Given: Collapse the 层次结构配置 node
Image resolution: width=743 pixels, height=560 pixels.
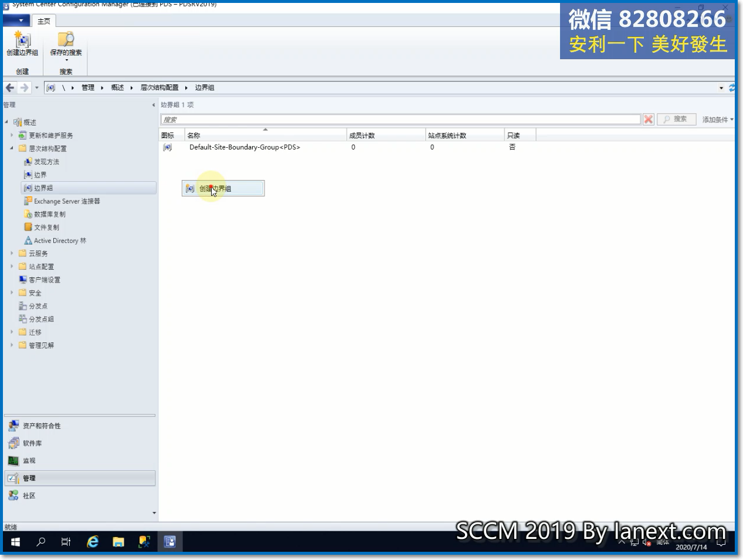Looking at the screenshot, I should pyautogui.click(x=11, y=148).
